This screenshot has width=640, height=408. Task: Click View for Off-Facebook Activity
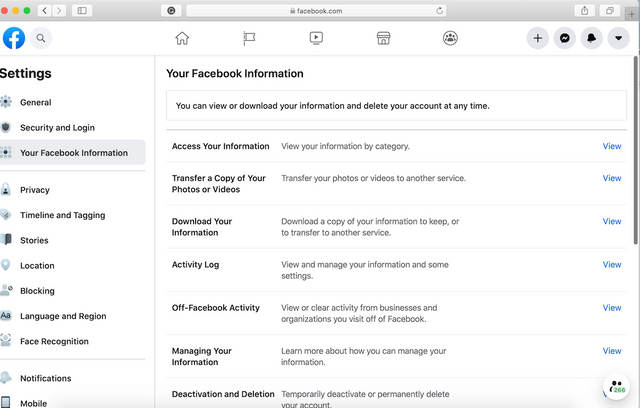point(612,308)
